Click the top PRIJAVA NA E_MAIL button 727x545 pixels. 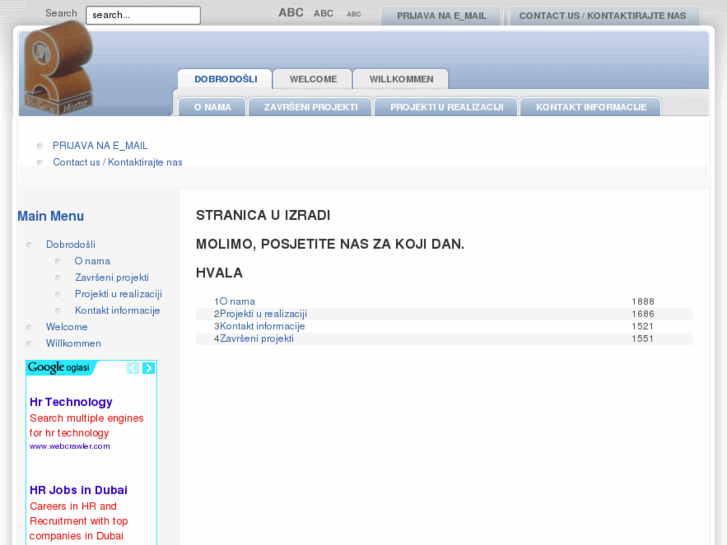pos(441,16)
